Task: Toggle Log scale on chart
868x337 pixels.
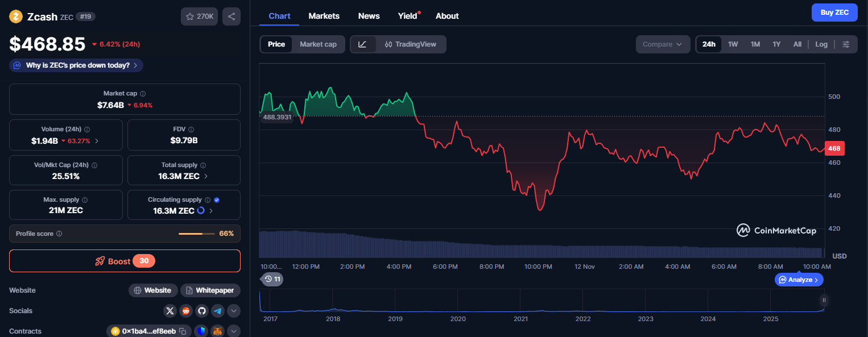Action: [821, 44]
